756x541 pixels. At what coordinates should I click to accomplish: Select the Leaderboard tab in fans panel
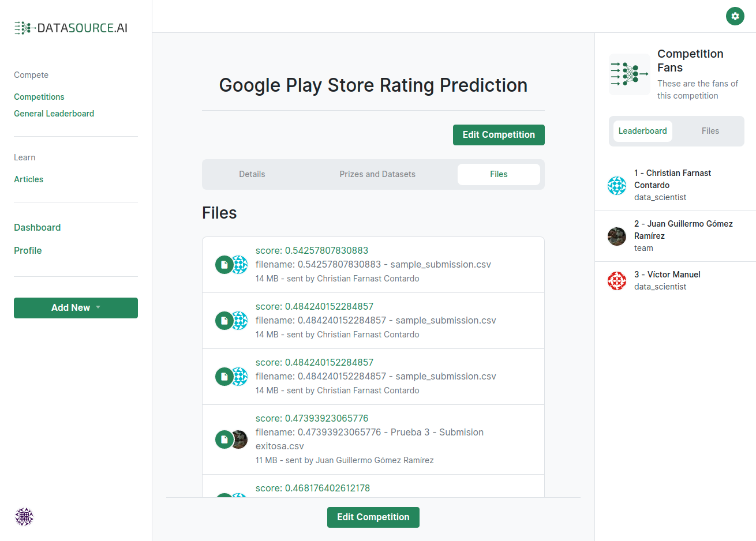pos(642,131)
